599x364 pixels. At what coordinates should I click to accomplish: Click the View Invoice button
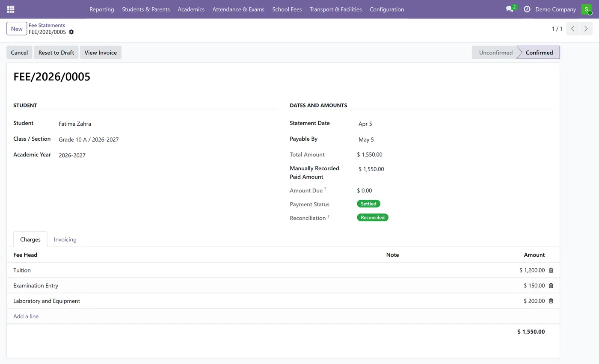tap(101, 53)
